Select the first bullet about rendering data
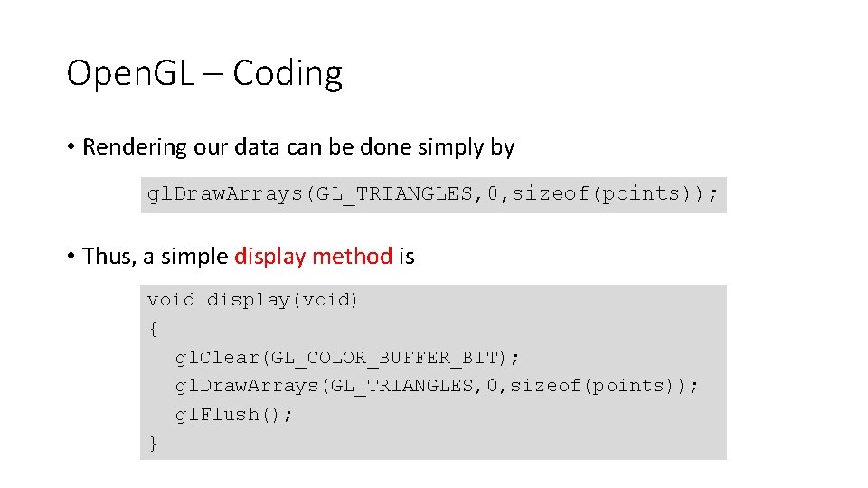 coord(291,147)
